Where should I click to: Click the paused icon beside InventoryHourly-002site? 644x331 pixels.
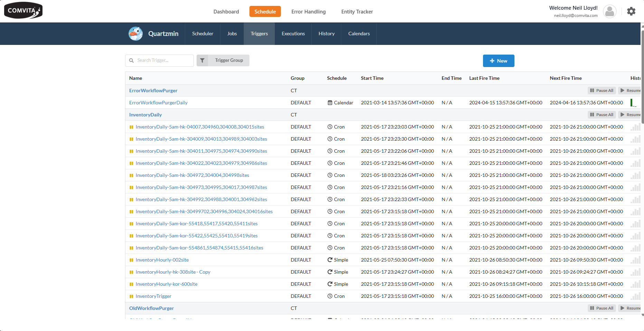(131, 260)
